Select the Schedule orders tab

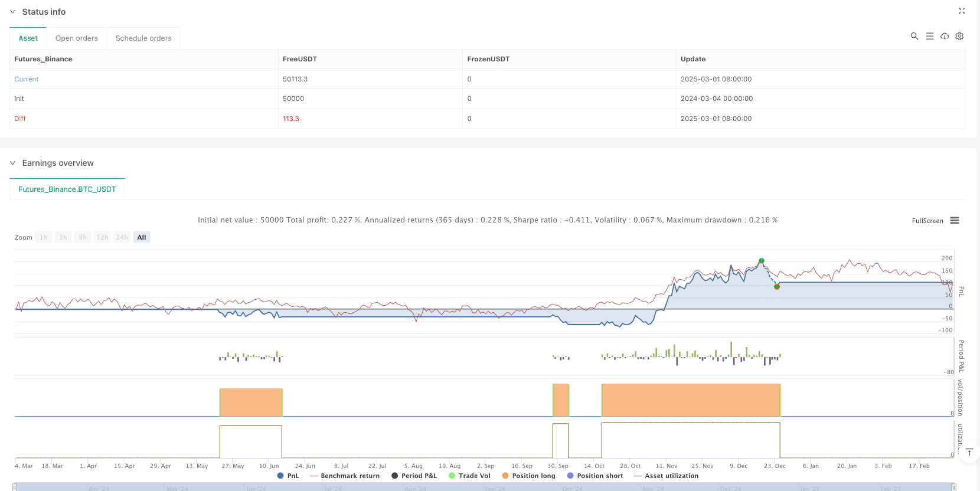143,38
